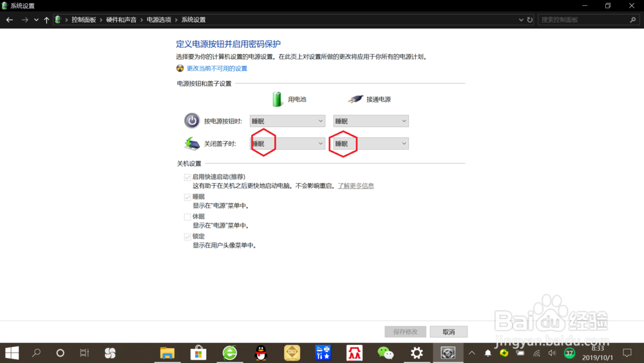Viewport: 644px width, 363px height.
Task: Toggle 睡眠 checkbox in shutdown settings
Action: [187, 197]
